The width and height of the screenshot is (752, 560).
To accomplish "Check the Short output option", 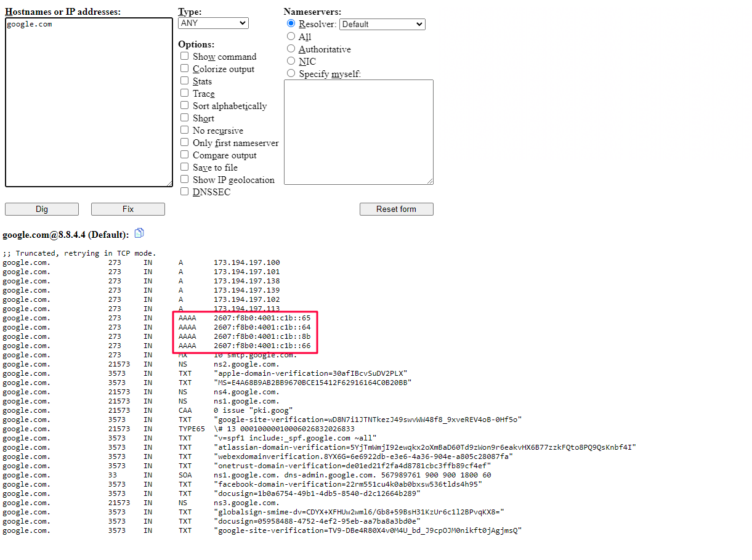I will tap(184, 118).
